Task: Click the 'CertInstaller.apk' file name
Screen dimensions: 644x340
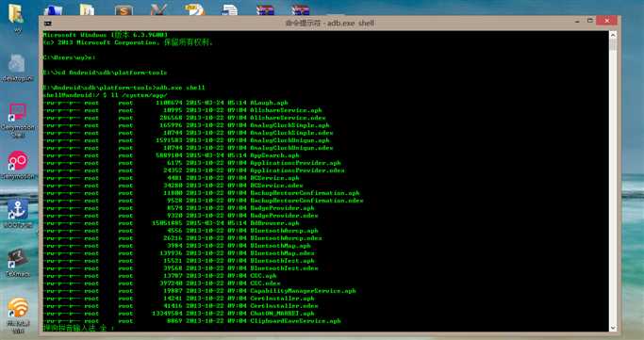Action: coord(282,299)
